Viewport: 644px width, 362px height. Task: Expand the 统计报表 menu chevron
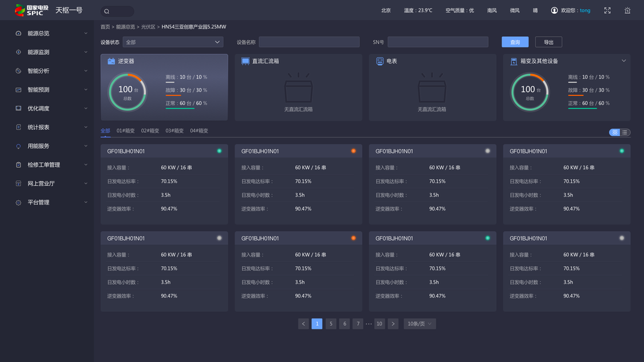tap(86, 127)
